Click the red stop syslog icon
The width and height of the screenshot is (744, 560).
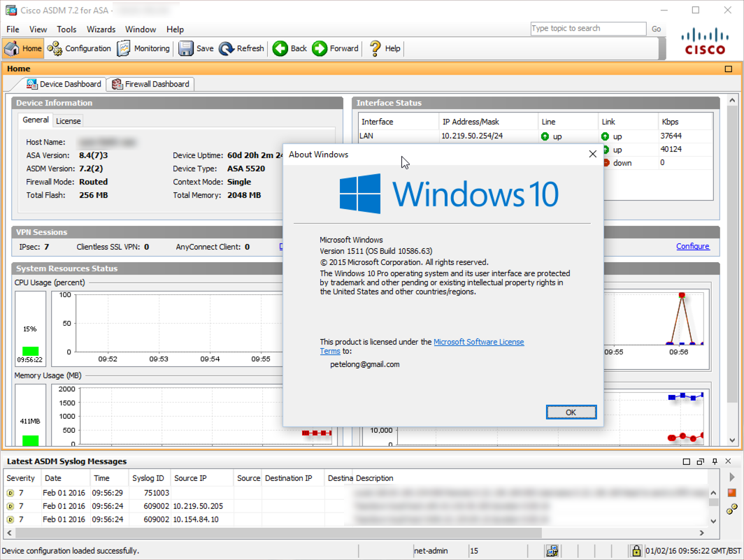[731, 493]
